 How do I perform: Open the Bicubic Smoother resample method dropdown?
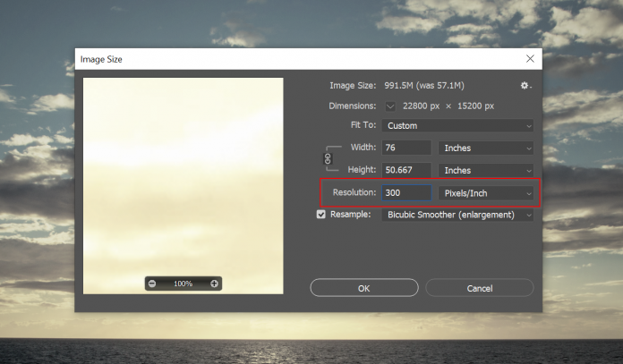click(457, 215)
